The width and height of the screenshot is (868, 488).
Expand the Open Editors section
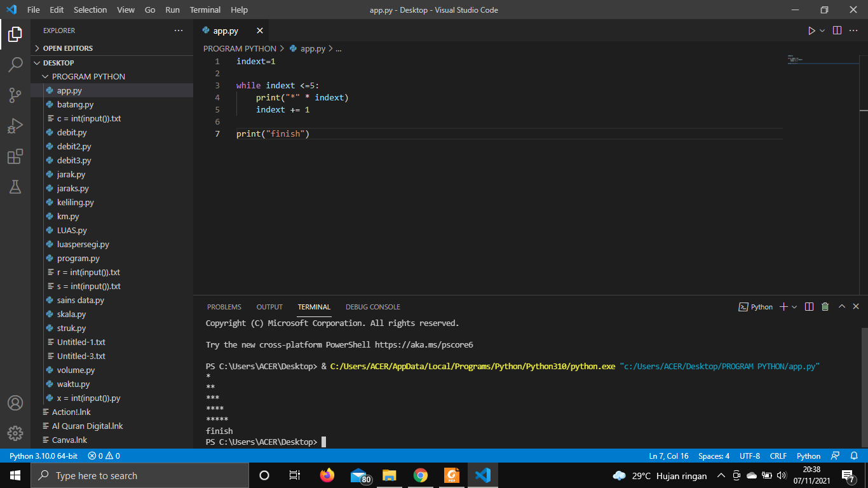point(67,48)
